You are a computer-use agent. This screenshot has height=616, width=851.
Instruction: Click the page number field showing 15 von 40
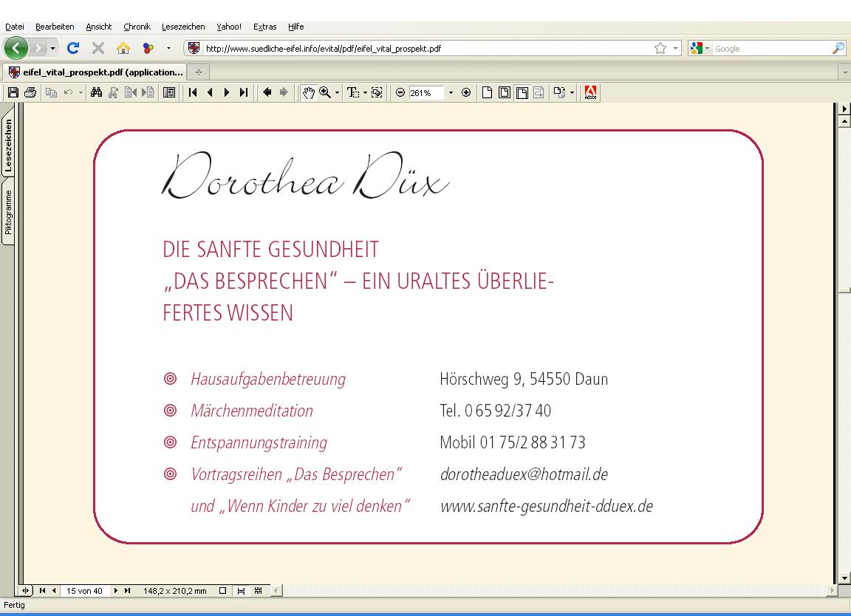84,591
